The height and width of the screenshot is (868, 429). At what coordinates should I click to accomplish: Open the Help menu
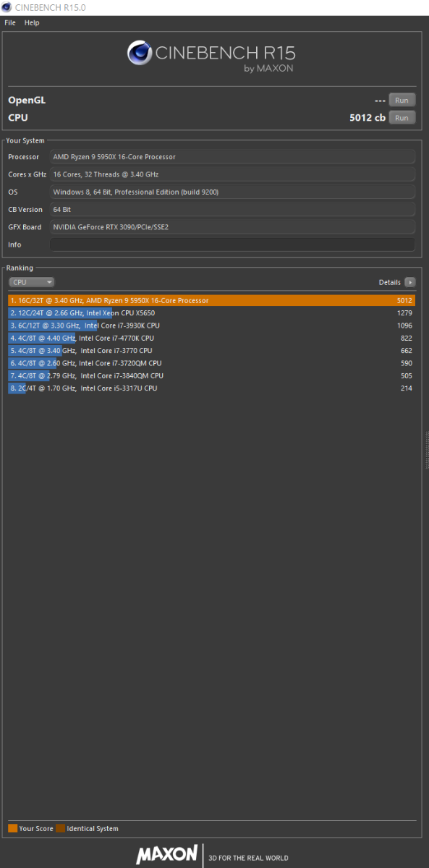[x=32, y=22]
